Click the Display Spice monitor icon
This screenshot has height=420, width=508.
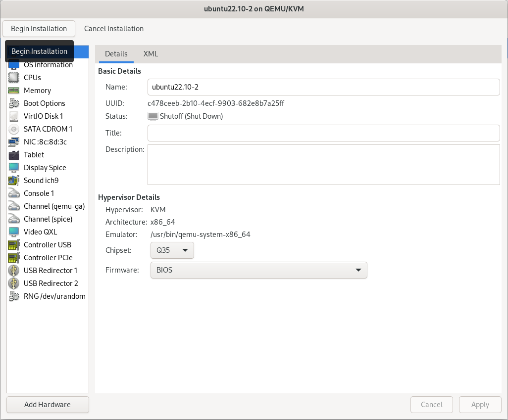tap(13, 168)
